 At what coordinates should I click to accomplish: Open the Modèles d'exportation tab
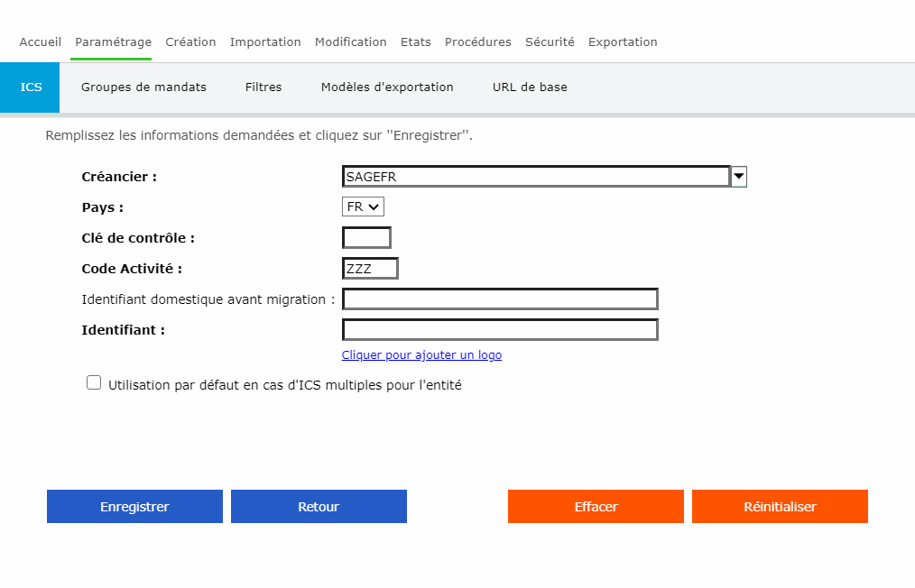(x=387, y=87)
